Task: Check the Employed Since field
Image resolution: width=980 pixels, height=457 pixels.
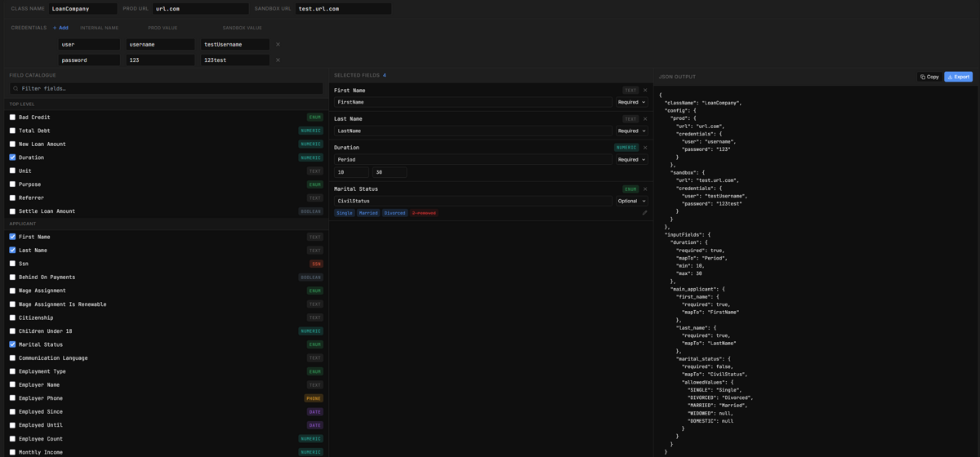Action: 12,412
